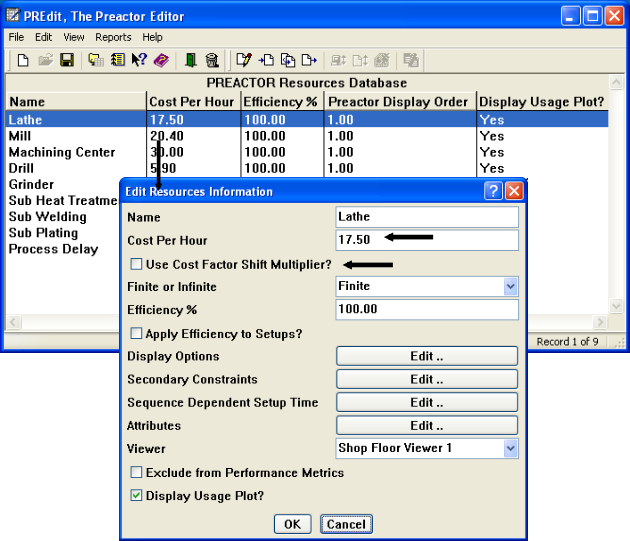Click the greyed page sort arrows icon
This screenshot has width=630, height=541.
point(360,60)
